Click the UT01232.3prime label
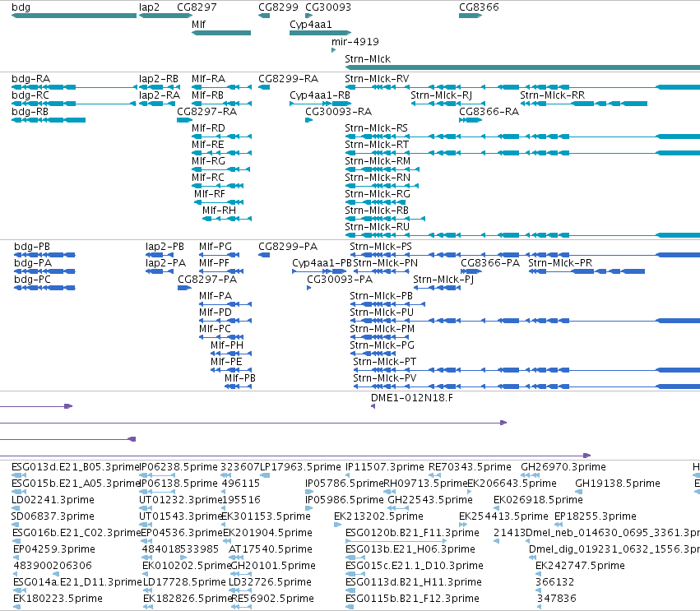Image resolution: width=700 pixels, height=611 pixels. click(x=181, y=500)
